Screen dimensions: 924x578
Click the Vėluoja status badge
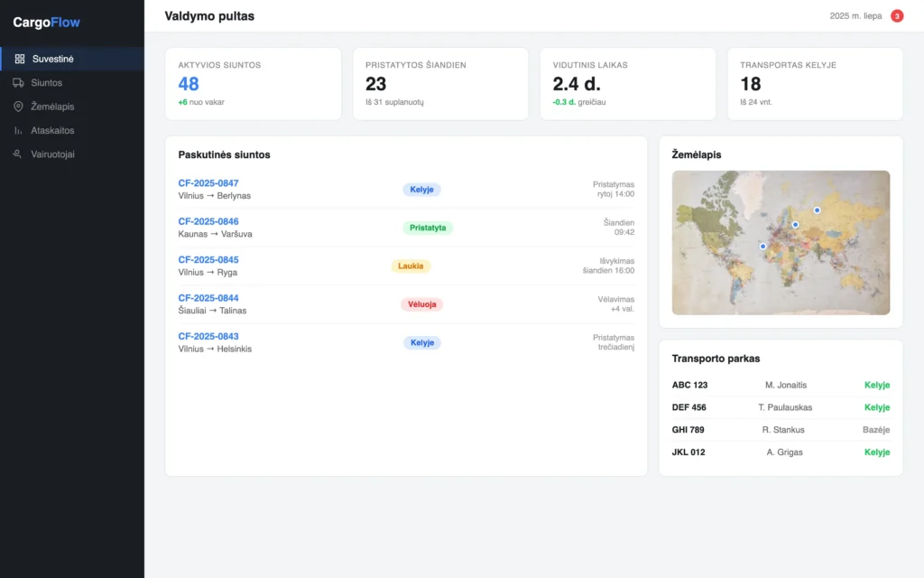point(422,304)
